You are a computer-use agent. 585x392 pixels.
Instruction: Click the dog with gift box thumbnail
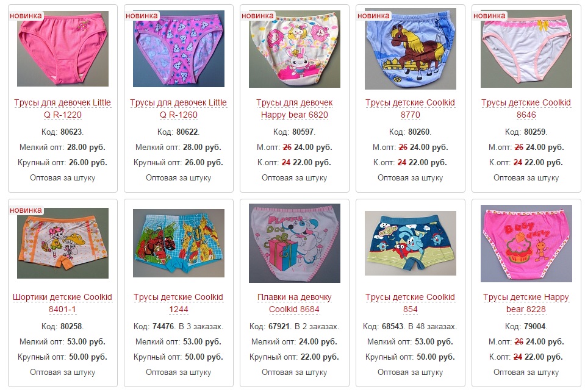295,243
